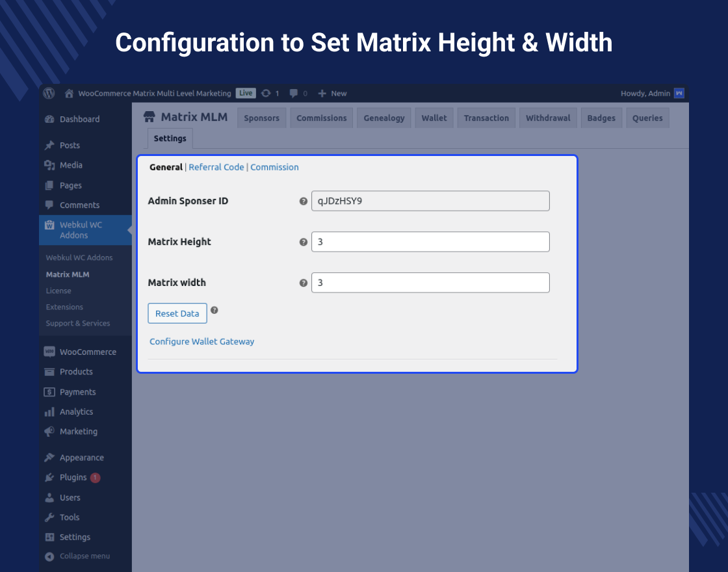Click the help icon beside Matrix Height
The image size is (728, 572).
(303, 242)
